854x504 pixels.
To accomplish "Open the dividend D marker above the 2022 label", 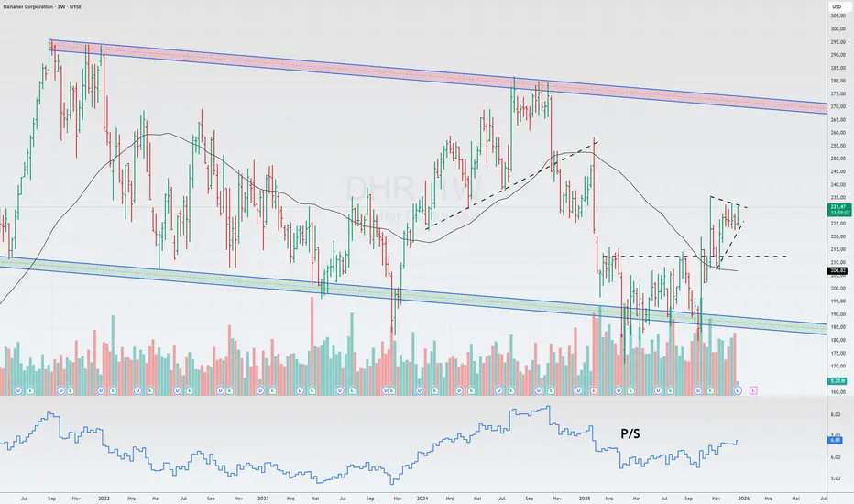I will point(101,390).
